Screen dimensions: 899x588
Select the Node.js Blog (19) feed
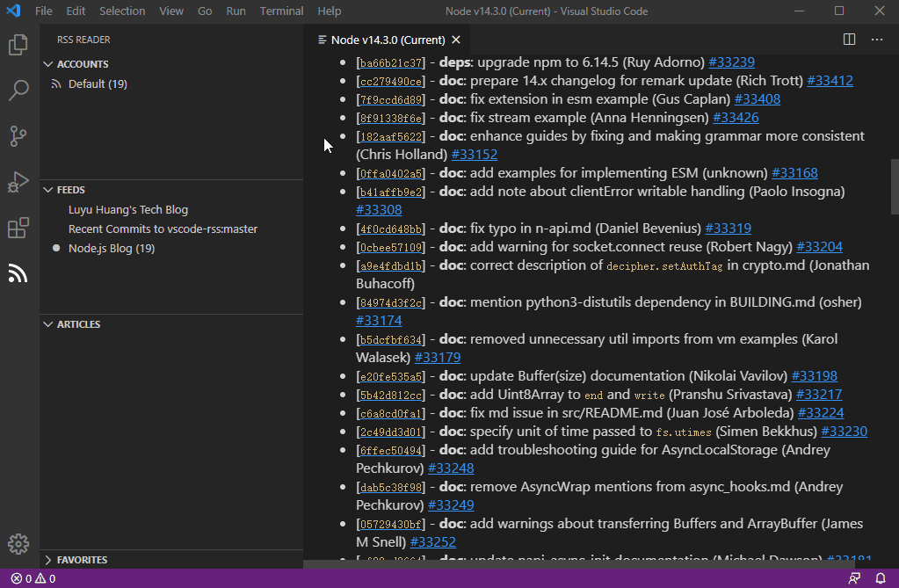click(x=112, y=249)
